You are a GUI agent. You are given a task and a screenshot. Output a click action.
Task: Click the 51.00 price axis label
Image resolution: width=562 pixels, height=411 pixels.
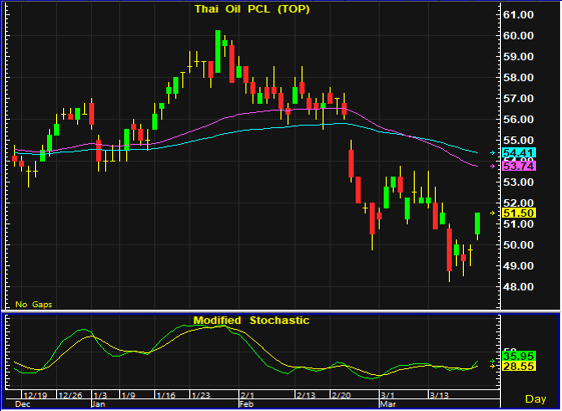(519, 224)
